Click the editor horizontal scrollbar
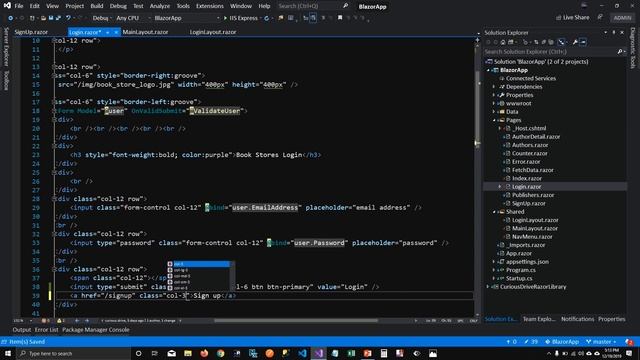Screen dimensions: 640x360 [x=296, y=321]
